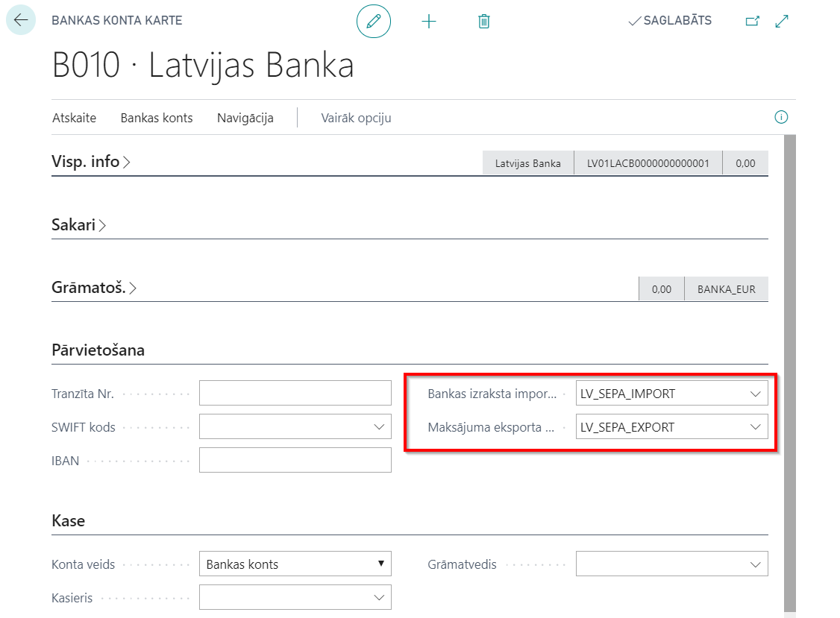Screen dimensions: 840x618
Task: Open the Navigācija menu
Action: (245, 118)
